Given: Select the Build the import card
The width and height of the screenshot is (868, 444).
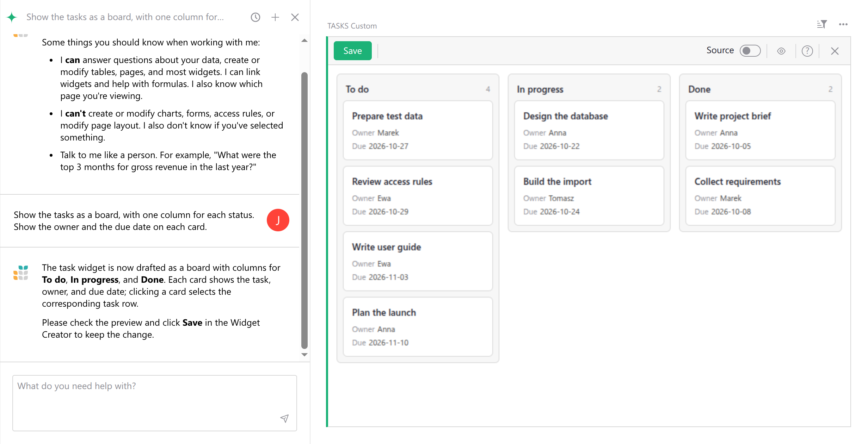Looking at the screenshot, I should (589, 196).
